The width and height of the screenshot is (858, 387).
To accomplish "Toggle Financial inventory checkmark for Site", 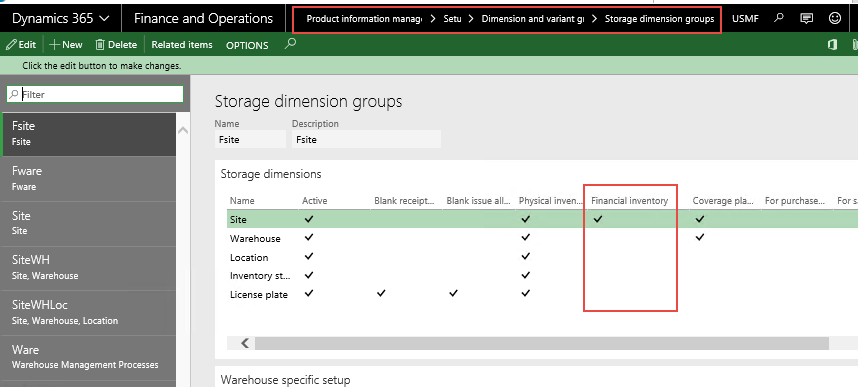I will (598, 219).
